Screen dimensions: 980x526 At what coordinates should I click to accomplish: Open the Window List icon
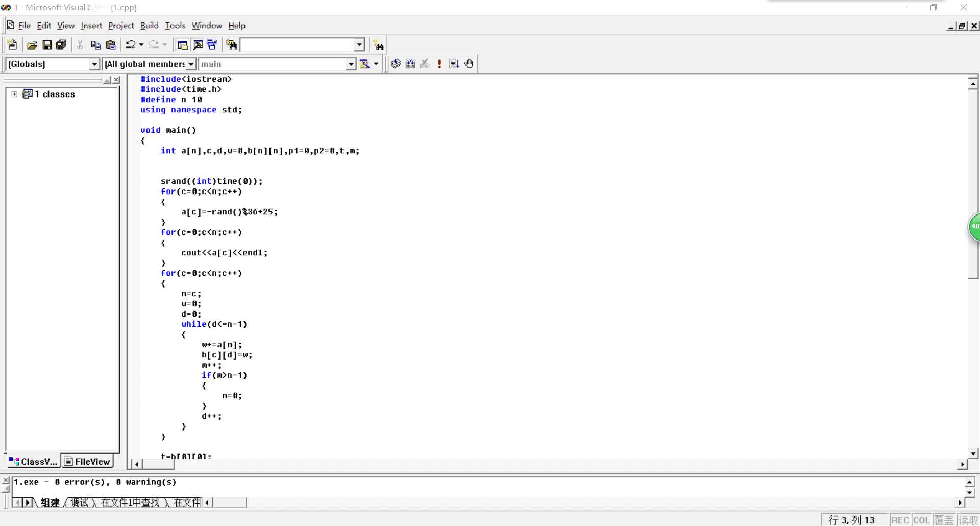pos(212,45)
